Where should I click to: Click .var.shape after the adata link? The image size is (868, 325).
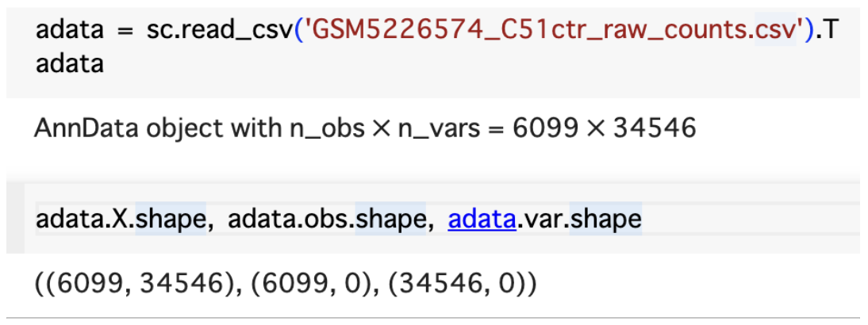[x=579, y=219]
